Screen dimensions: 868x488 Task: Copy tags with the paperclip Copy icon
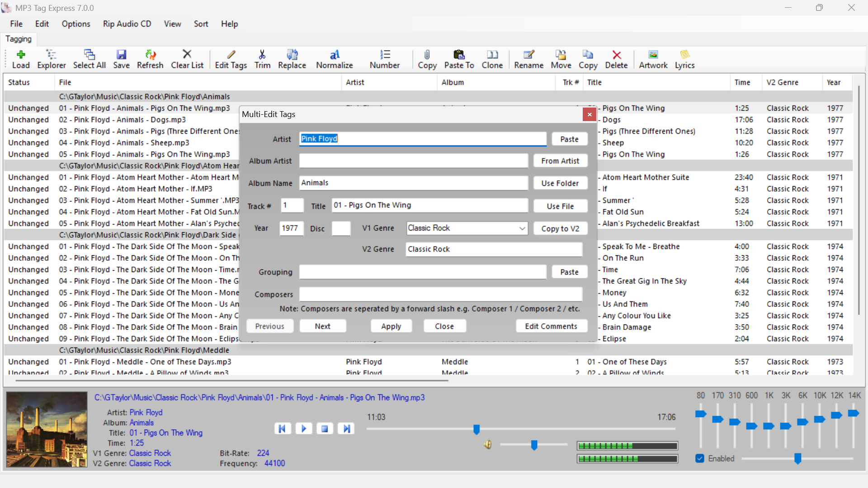427,59
